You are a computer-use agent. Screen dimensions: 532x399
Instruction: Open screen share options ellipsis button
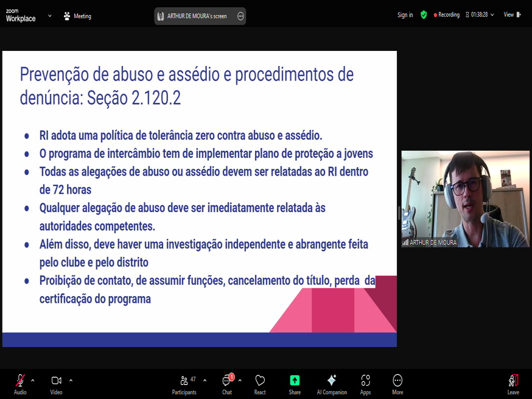(x=241, y=16)
